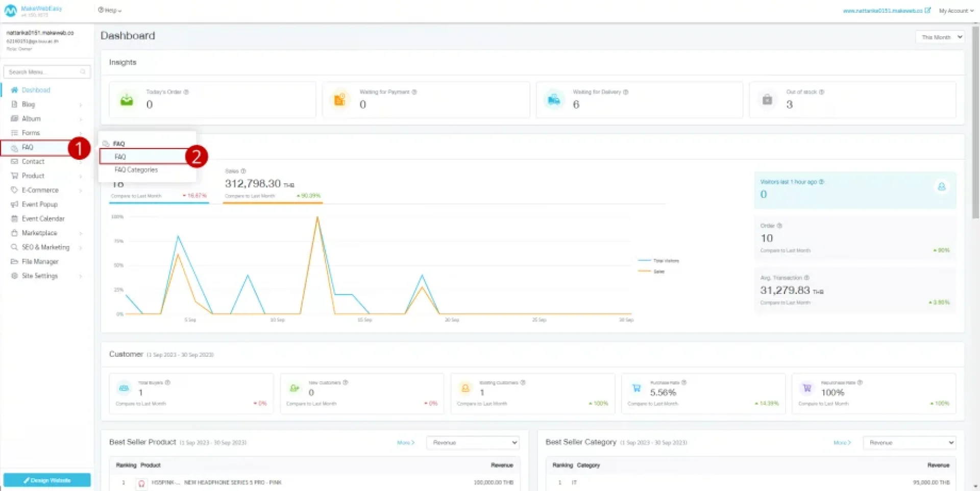980x491 pixels.
Task: Click the Out of stock bag icon
Action: coord(767,100)
